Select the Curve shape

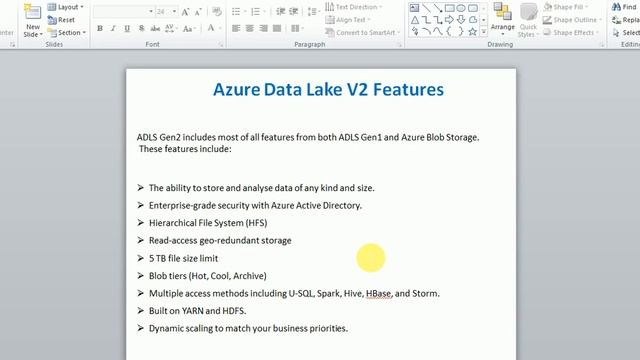click(x=438, y=31)
